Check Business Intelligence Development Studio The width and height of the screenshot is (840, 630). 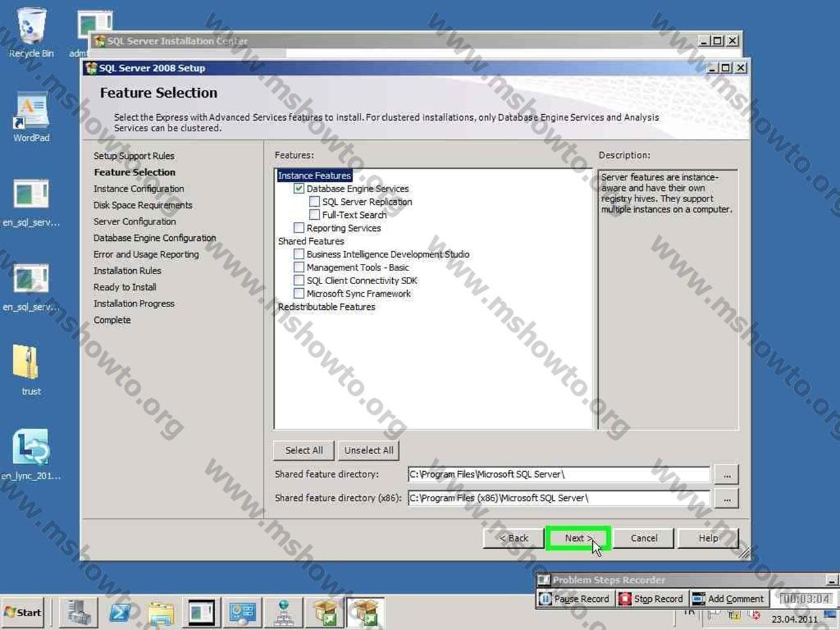click(299, 254)
